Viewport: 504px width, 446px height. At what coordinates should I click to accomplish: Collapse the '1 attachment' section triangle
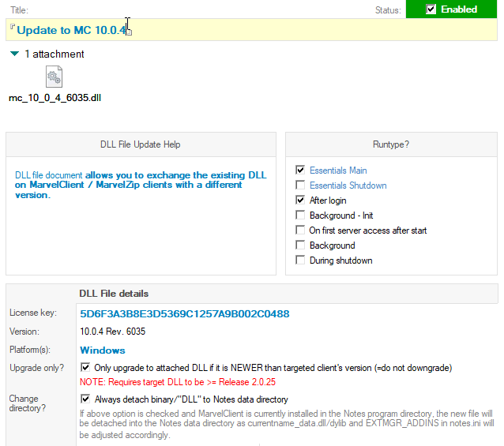point(14,54)
